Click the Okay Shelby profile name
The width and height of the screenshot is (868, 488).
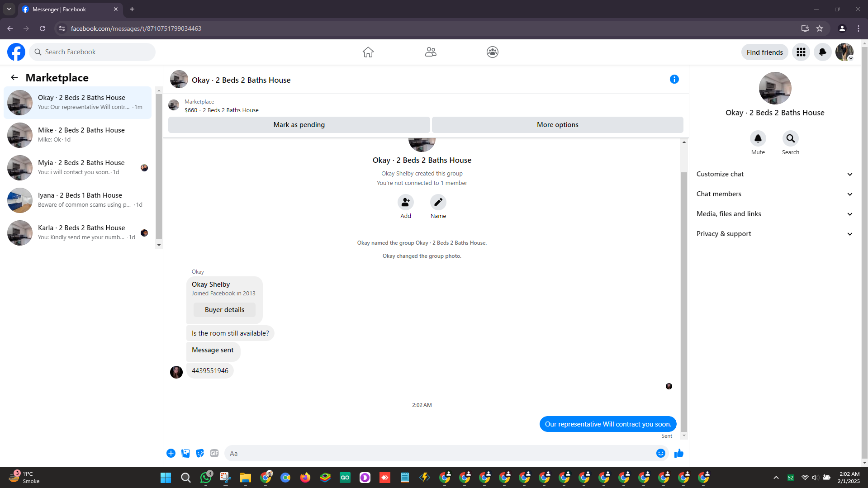[210, 284]
